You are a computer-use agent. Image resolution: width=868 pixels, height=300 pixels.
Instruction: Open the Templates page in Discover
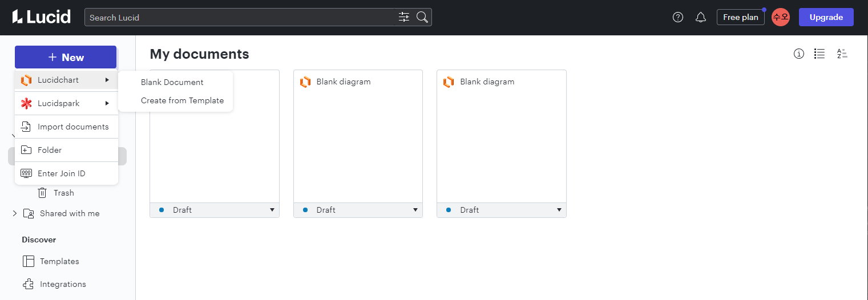(59, 261)
